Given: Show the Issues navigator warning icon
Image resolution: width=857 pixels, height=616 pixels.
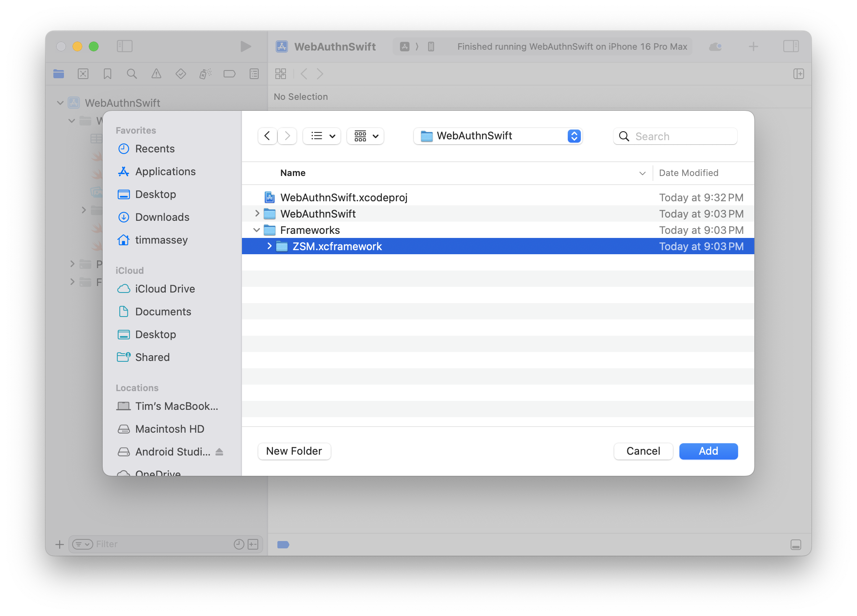Looking at the screenshot, I should click(156, 74).
